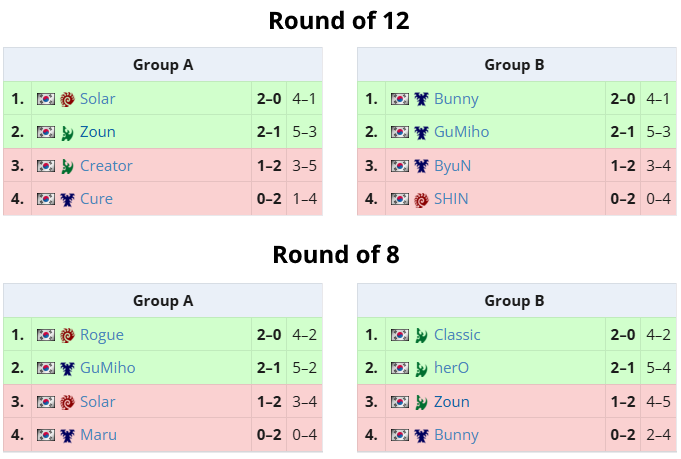This screenshot has width=681, height=459.
Task: Open the Maru player link
Action: pos(99,435)
